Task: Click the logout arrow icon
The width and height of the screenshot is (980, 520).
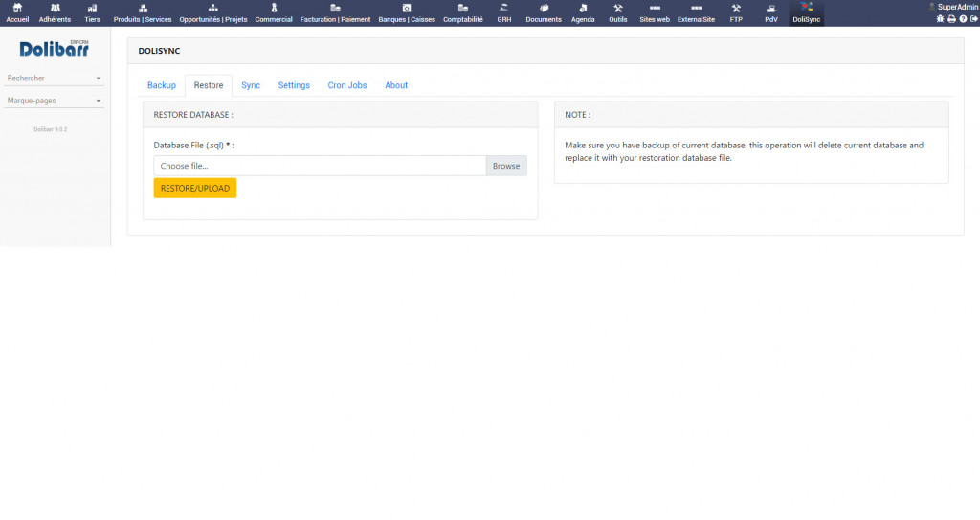Action: coord(974,19)
